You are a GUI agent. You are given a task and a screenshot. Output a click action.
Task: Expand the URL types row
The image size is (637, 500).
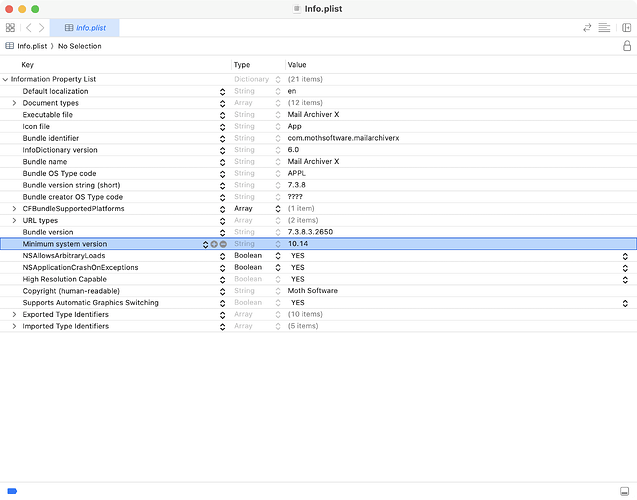click(14, 220)
